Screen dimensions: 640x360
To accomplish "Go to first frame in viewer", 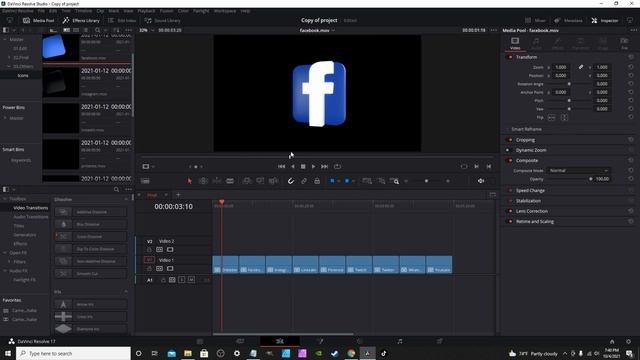I will tap(282, 167).
